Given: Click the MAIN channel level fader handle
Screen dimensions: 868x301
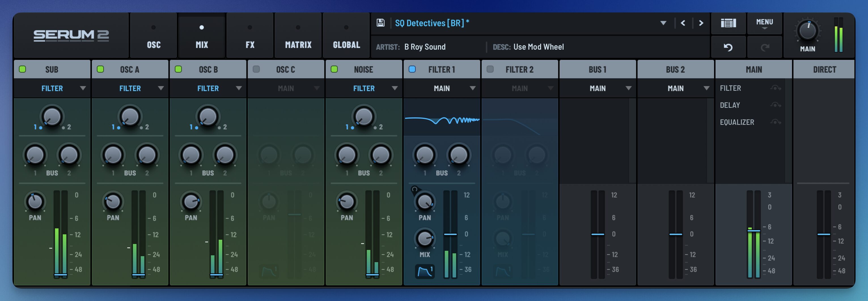Looking at the screenshot, I should pyautogui.click(x=754, y=231).
